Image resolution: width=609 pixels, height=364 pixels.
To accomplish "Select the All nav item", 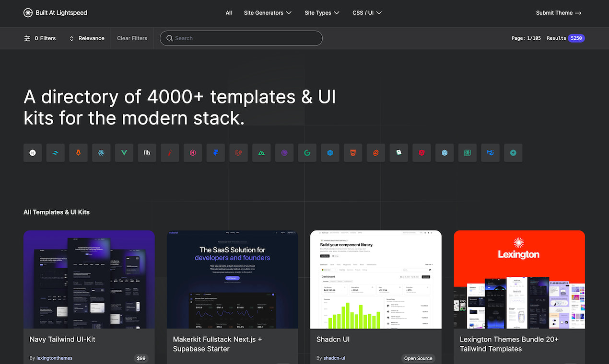I will pyautogui.click(x=229, y=13).
